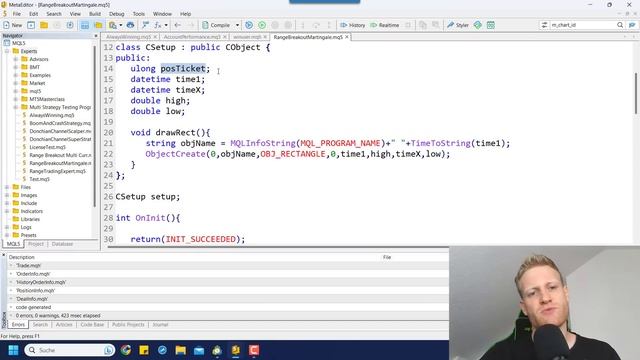Viewport: 640px width, 360px height.
Task: Expand the BMT folder
Action: point(16,67)
